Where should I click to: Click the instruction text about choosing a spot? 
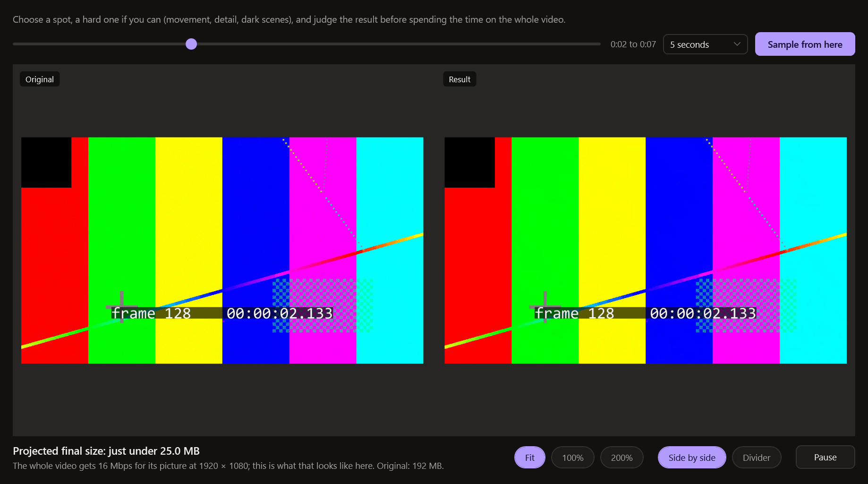[x=289, y=19]
